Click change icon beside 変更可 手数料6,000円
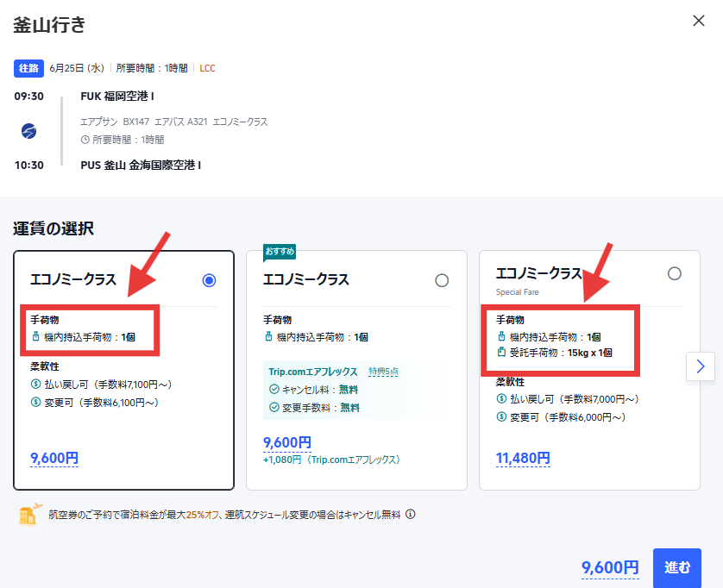This screenshot has height=588, width=723. click(501, 417)
